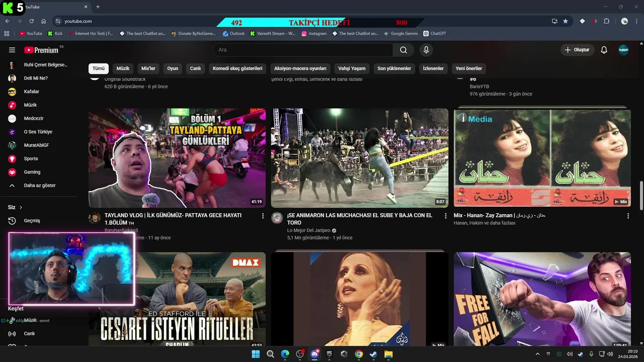Click the search magnifier button
Image resolution: width=644 pixels, height=362 pixels.
coord(404,50)
